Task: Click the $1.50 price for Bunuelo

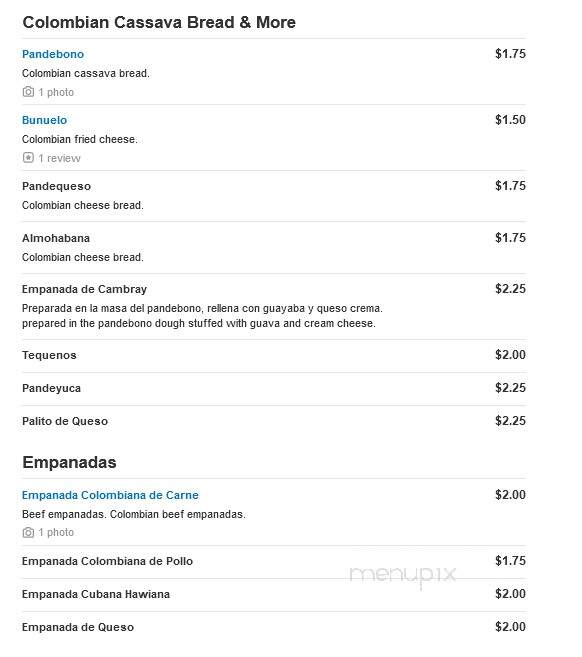Action: [x=510, y=120]
